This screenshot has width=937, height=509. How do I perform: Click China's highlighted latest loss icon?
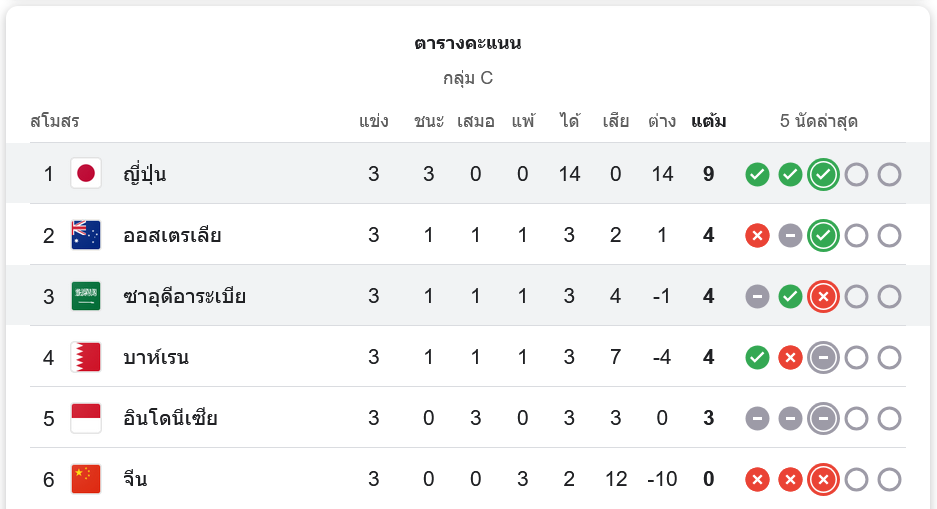pyautogui.click(x=823, y=480)
